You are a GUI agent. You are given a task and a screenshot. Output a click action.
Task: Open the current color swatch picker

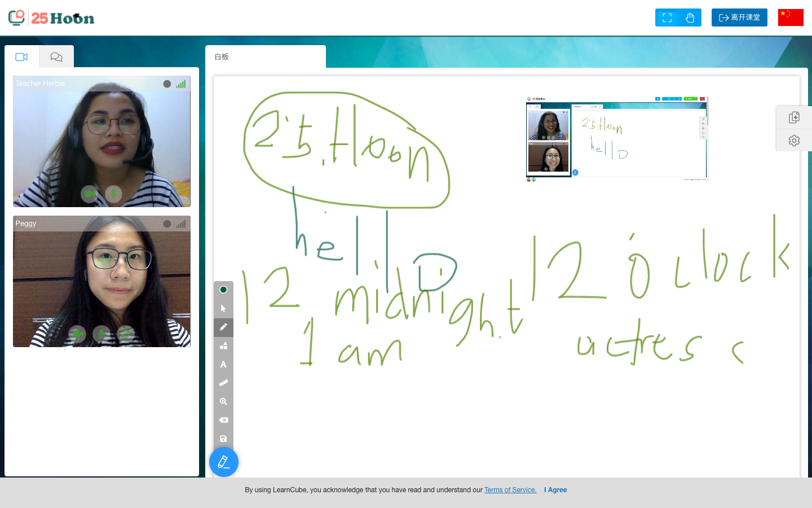pyautogui.click(x=223, y=290)
